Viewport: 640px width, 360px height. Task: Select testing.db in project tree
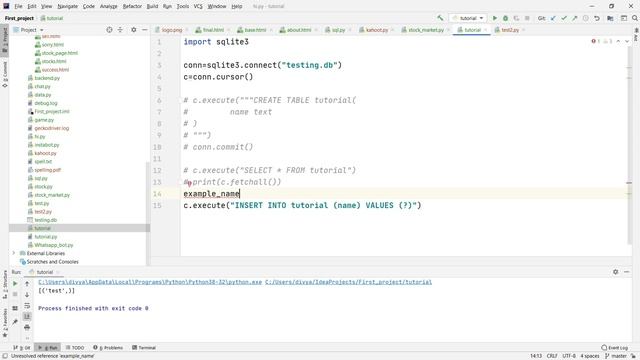45,220
